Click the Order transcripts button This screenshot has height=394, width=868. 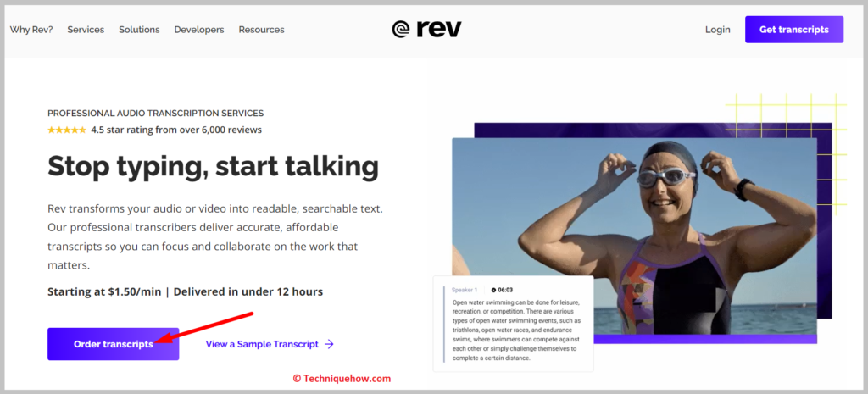[114, 344]
